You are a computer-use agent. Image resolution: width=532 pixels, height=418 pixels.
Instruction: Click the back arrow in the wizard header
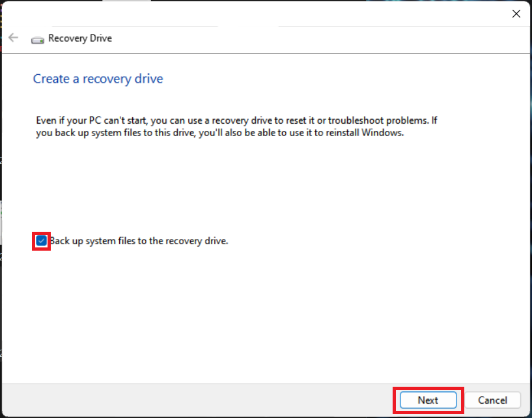[13, 38]
